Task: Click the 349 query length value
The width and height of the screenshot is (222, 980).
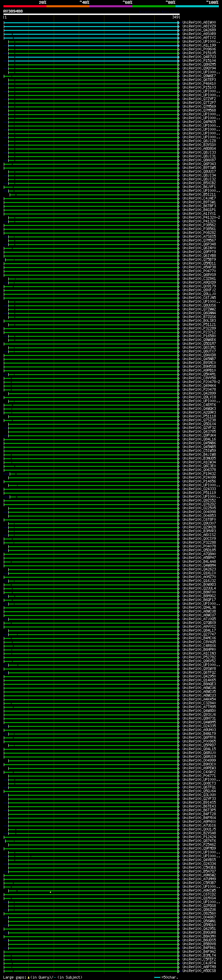Action: (175, 17)
